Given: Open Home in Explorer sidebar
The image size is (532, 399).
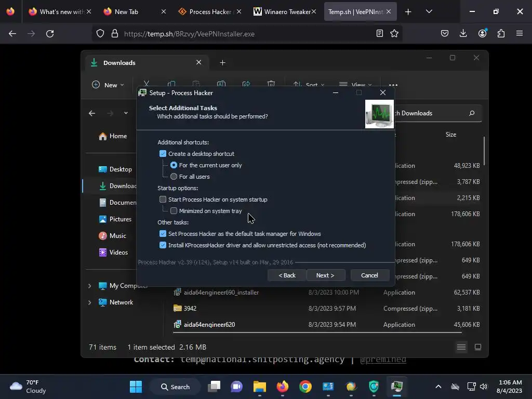Looking at the screenshot, I should click(113, 136).
